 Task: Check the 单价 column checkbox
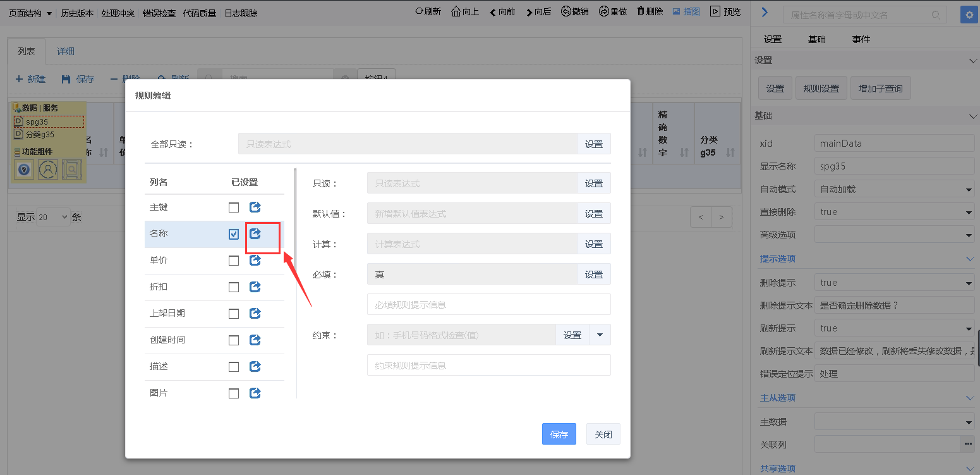point(234,261)
